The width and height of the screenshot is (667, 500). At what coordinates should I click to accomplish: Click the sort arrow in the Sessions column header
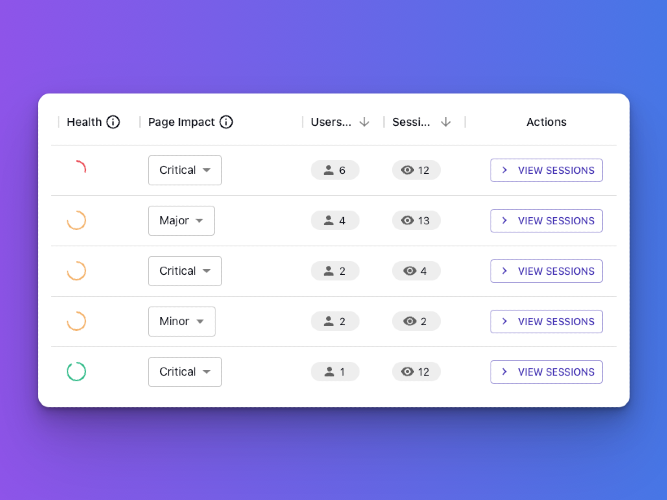pos(445,122)
